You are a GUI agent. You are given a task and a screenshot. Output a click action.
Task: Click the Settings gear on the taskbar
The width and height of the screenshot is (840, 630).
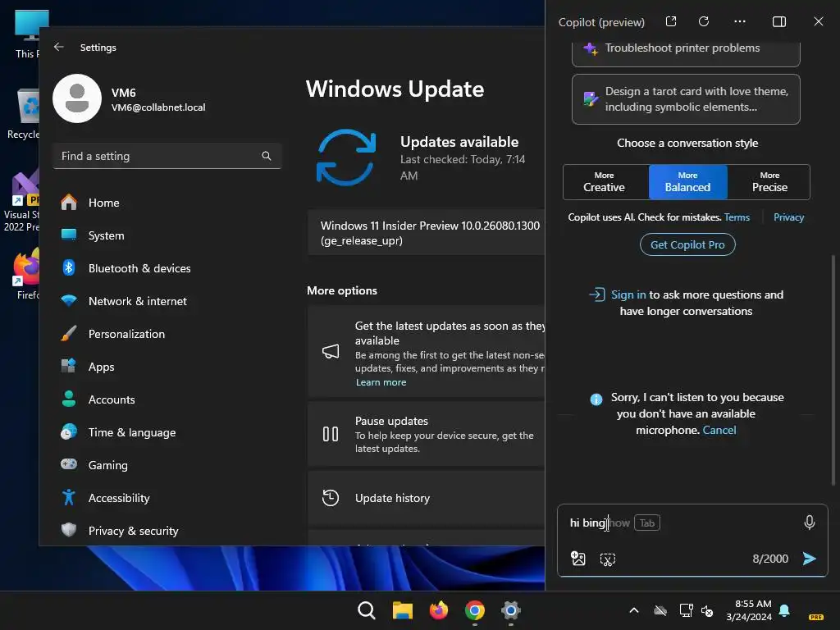click(510, 610)
